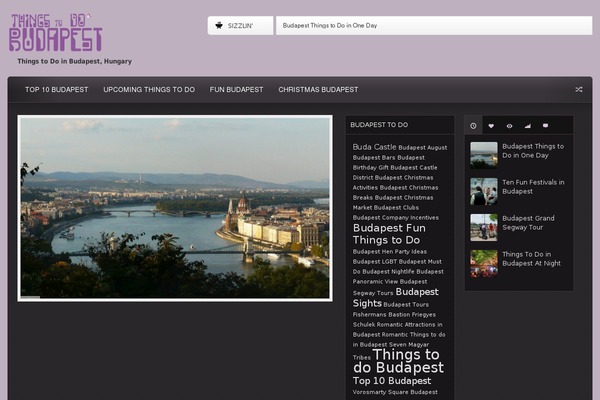Open Things To Do in Budapest At Night post
The height and width of the screenshot is (400, 600).
click(531, 259)
